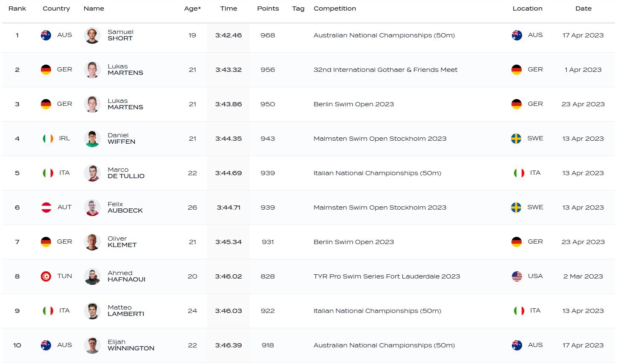Viewport: 617px width, 364px height.
Task: Click USA flag in Location column
Action: click(x=517, y=276)
